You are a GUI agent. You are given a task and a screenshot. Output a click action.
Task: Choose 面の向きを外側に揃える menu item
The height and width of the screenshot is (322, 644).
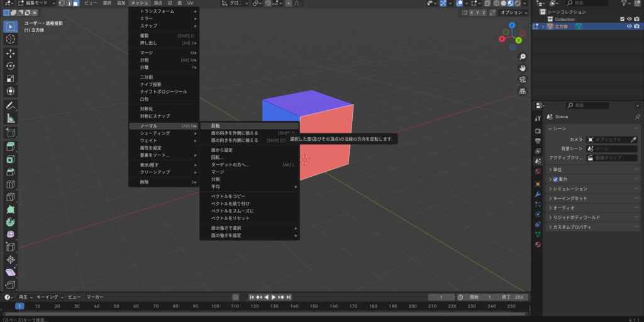pyautogui.click(x=249, y=133)
